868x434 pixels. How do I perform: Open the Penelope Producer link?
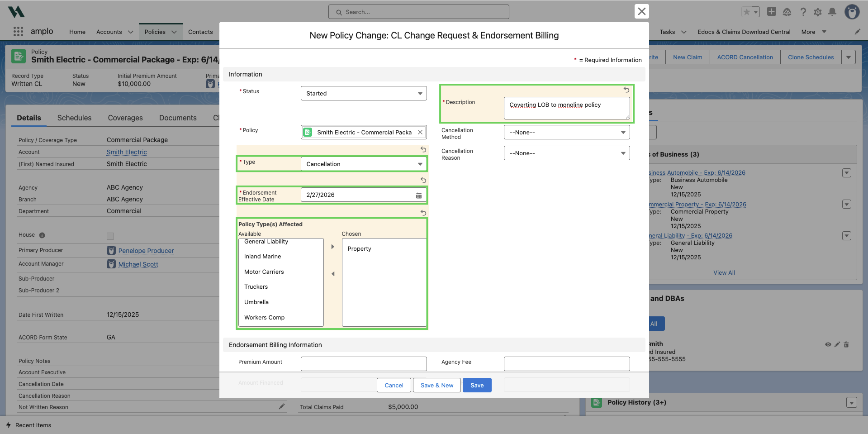(x=146, y=251)
